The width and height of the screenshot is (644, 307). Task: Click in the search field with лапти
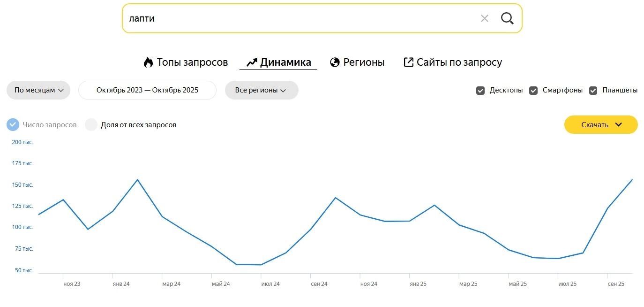[300, 18]
